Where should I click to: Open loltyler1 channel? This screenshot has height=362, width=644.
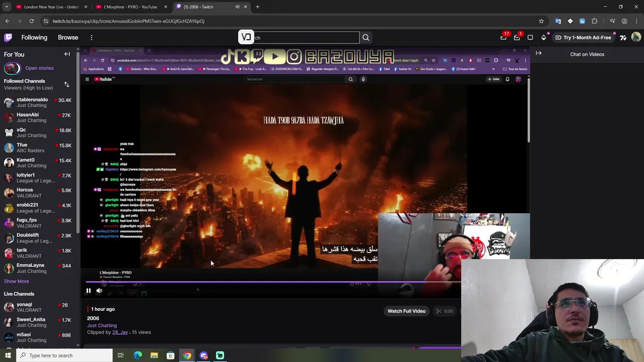pos(38,178)
